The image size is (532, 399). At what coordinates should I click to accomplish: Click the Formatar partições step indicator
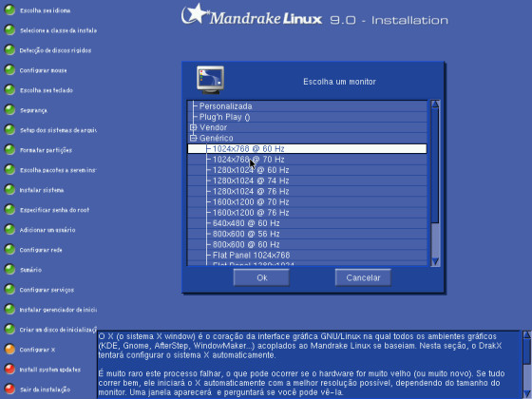pyautogui.click(x=9, y=150)
